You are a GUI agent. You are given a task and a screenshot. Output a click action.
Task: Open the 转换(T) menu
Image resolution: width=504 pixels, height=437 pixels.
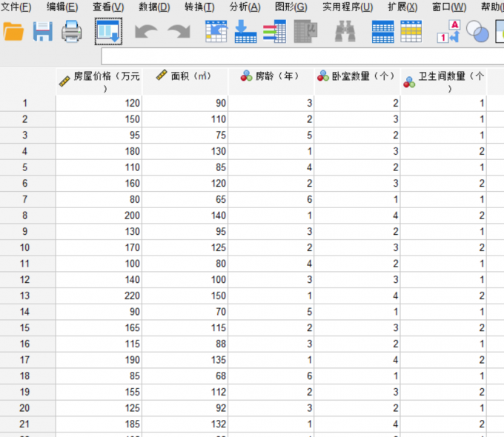tap(199, 7)
